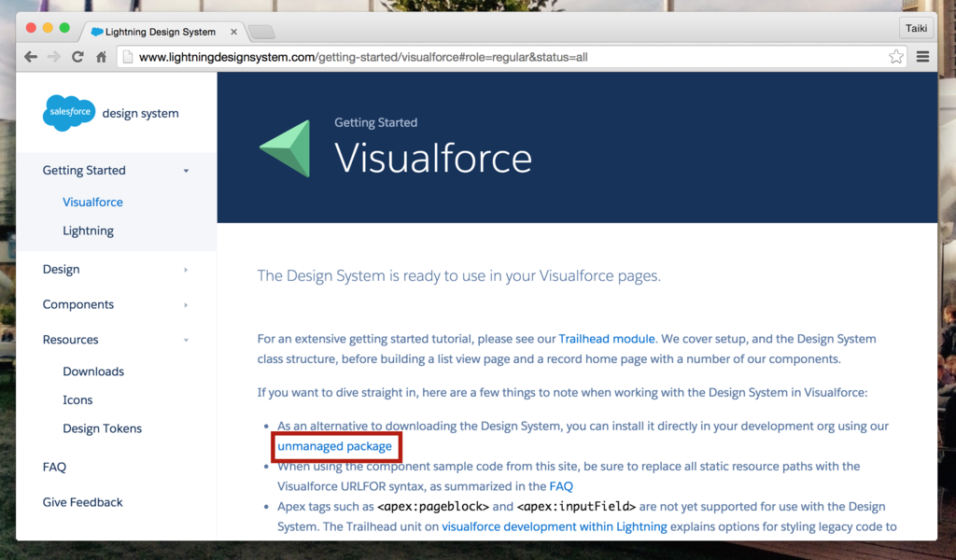Image resolution: width=956 pixels, height=560 pixels.
Task: Open the Resources sidebar item
Action: (70, 340)
